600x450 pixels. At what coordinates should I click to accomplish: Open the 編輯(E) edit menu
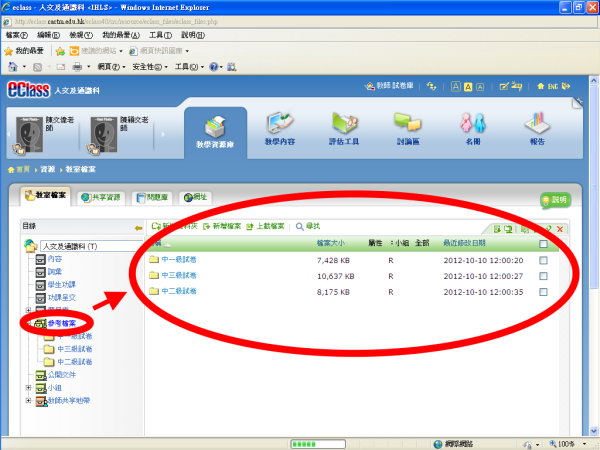click(x=48, y=35)
